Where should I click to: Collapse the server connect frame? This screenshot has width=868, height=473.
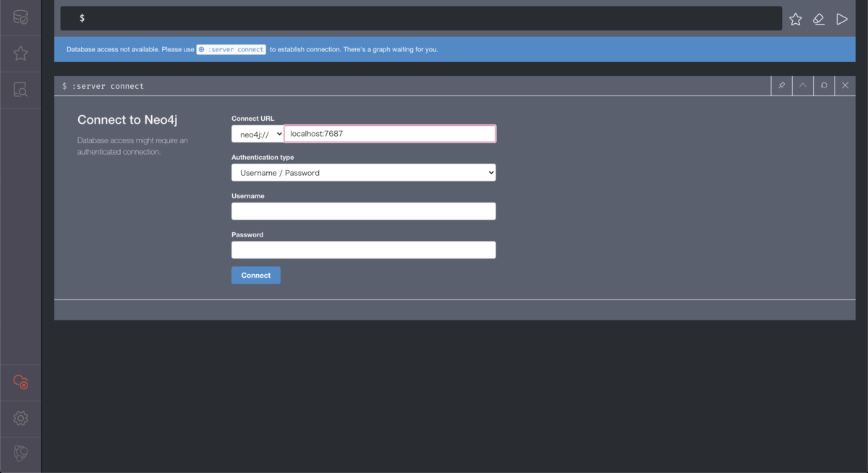(803, 85)
